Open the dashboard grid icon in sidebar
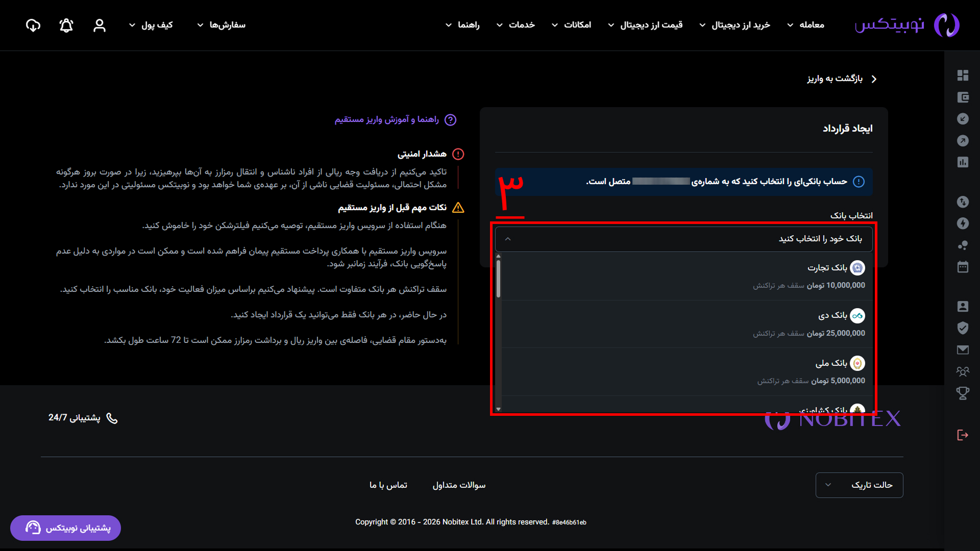This screenshot has height=551, width=980. (x=963, y=76)
